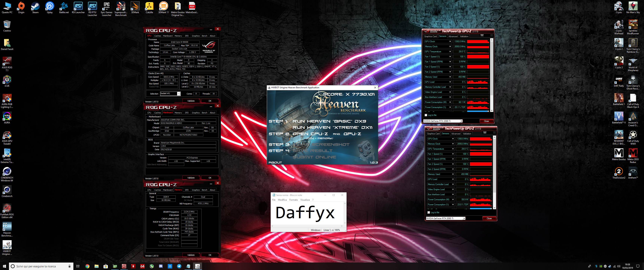
Task: Open the Windows Start menu
Action: point(4,266)
